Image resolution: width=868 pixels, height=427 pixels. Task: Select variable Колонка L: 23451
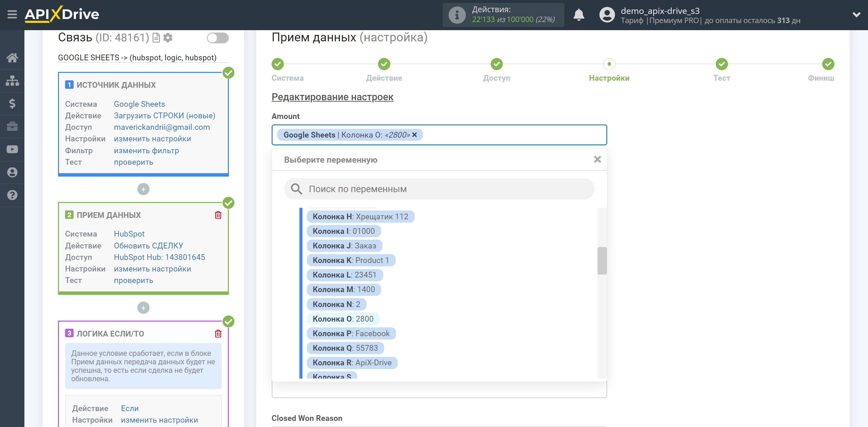click(x=344, y=275)
